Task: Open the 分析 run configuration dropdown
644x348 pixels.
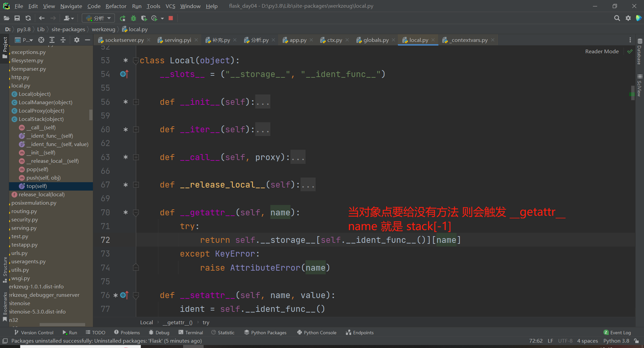Action: tap(98, 18)
